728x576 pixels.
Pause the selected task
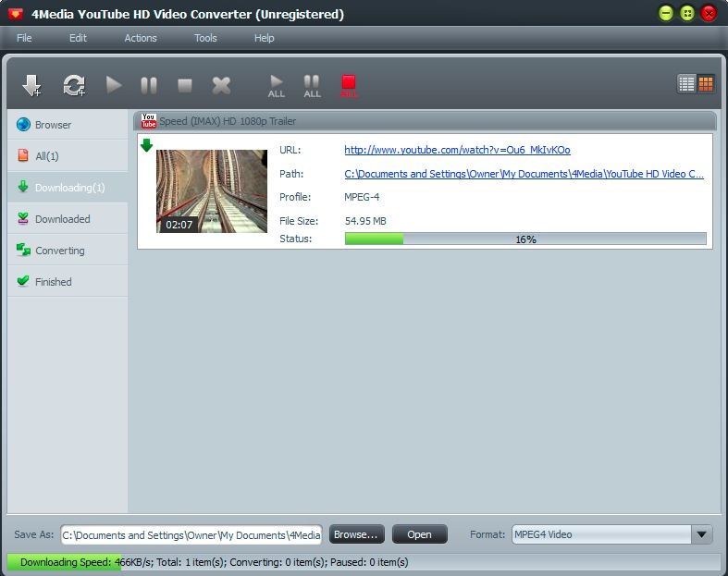pos(149,85)
